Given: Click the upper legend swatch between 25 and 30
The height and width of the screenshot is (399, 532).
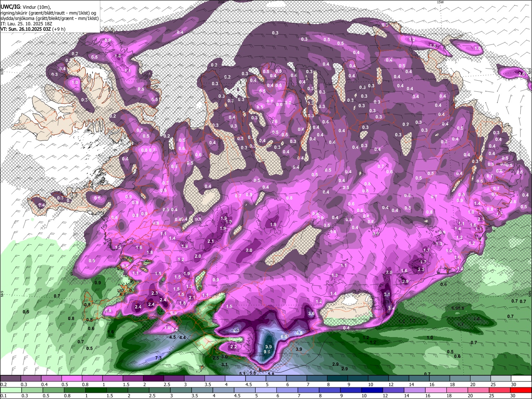Looking at the screenshot, I should coord(500,379).
